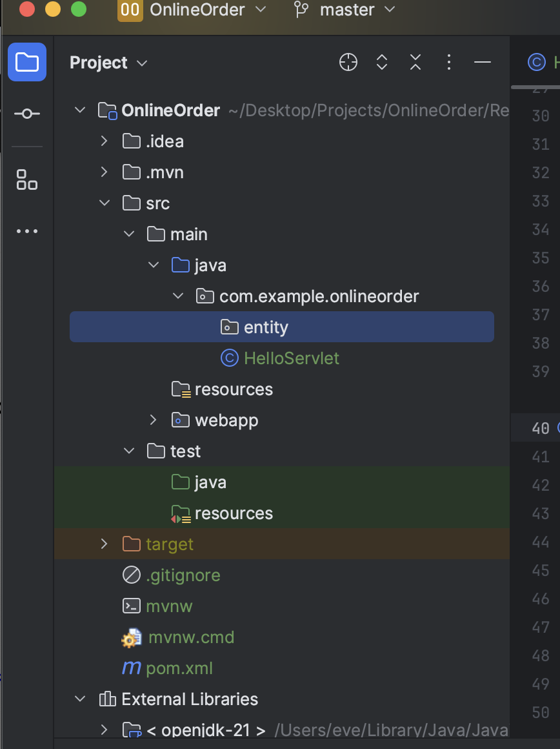560x749 pixels.
Task: Open the Project tool window sidebar icon
Action: 26,62
